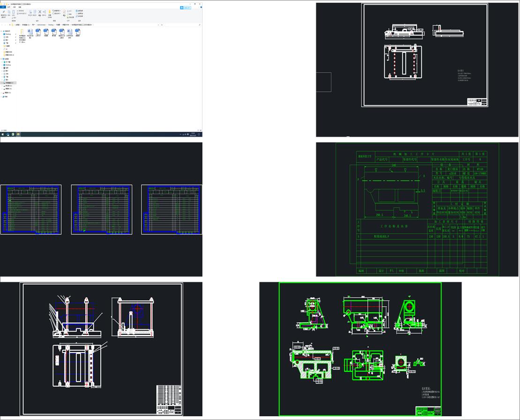520x420 pixels.
Task: Open the green app icon on the taskbar
Action: (x=13, y=134)
